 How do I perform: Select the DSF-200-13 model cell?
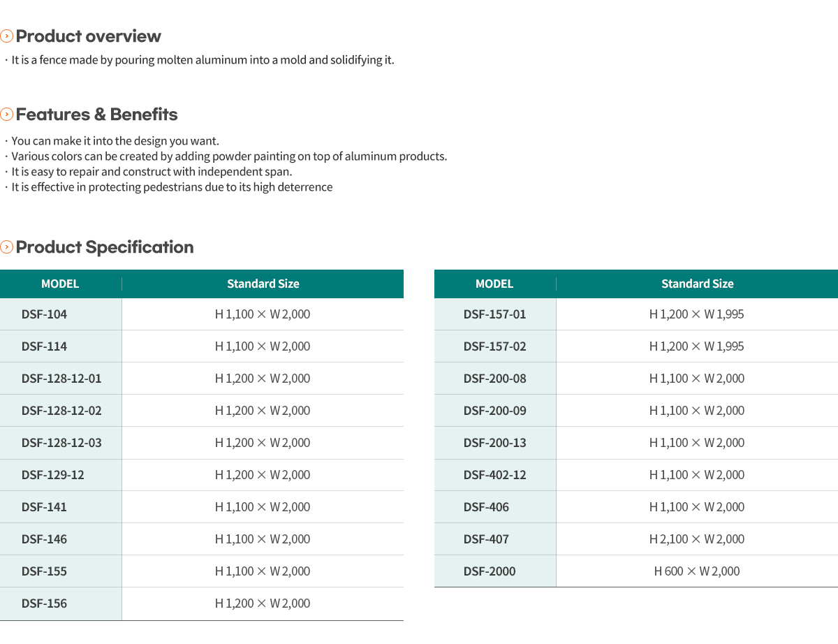coord(495,443)
